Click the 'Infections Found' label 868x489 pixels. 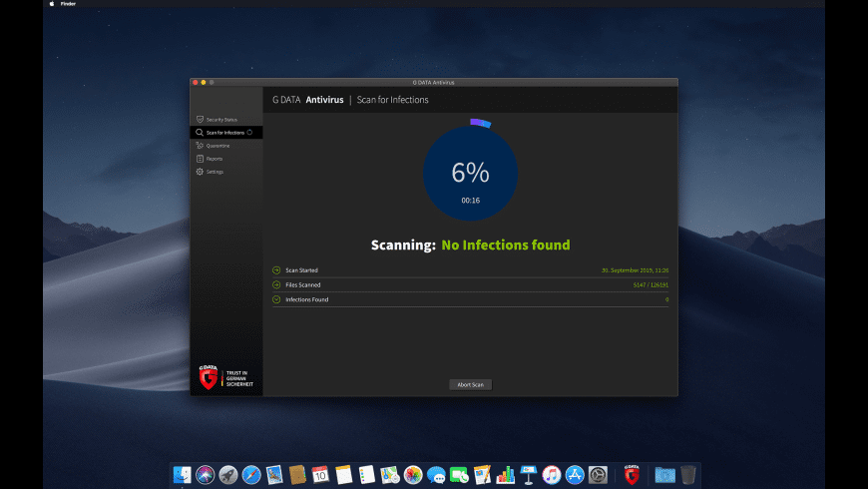coord(306,299)
